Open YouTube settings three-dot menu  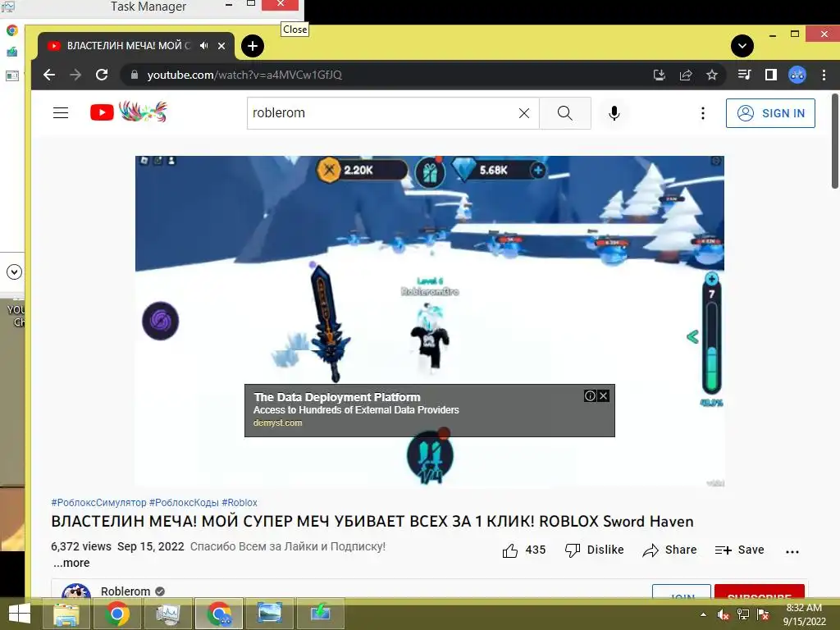pyautogui.click(x=703, y=113)
